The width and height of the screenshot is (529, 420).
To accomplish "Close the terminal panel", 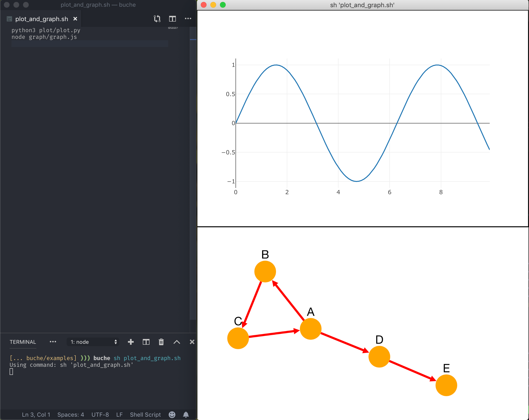I will pos(192,342).
